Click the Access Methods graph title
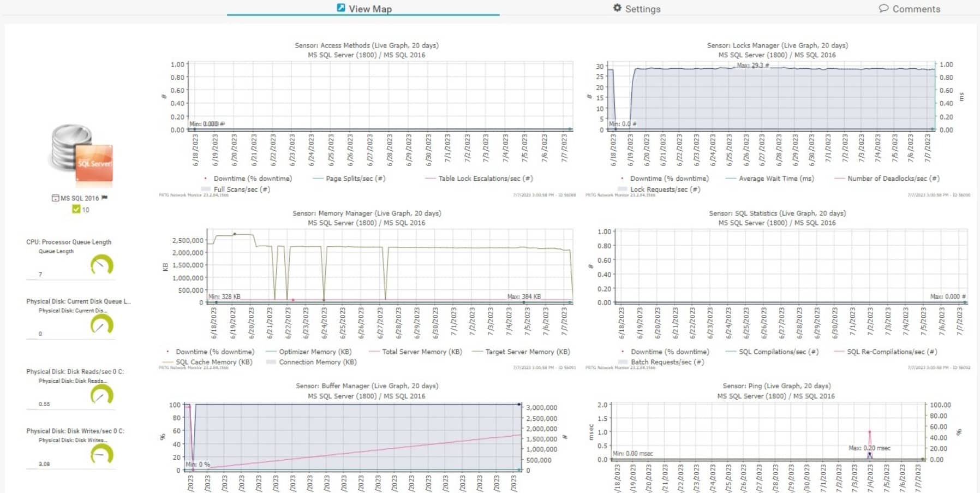 pos(367,45)
